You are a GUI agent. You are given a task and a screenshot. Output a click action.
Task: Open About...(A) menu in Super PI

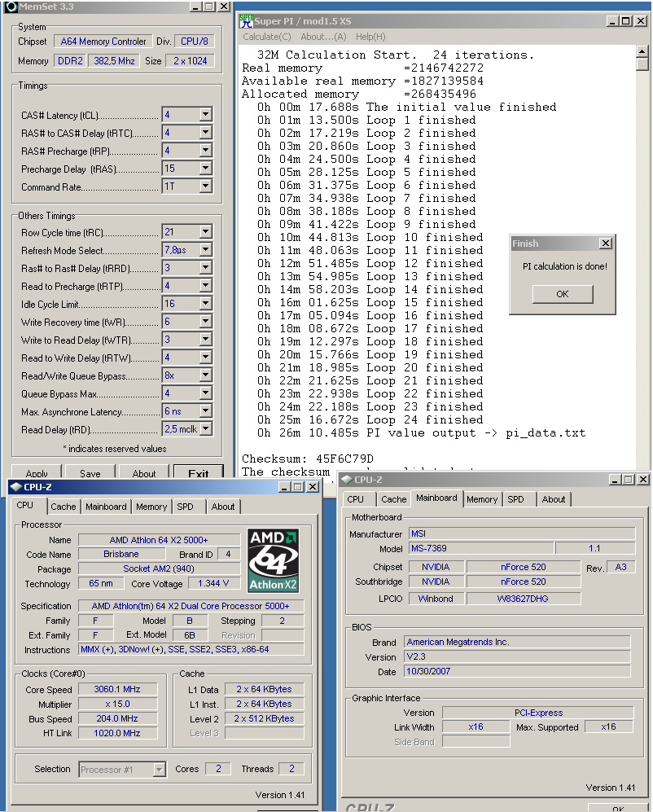[324, 37]
